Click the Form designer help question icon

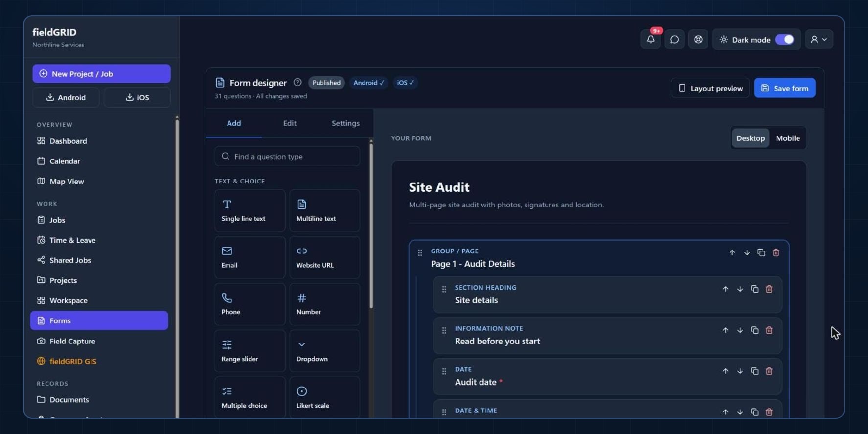tap(297, 82)
